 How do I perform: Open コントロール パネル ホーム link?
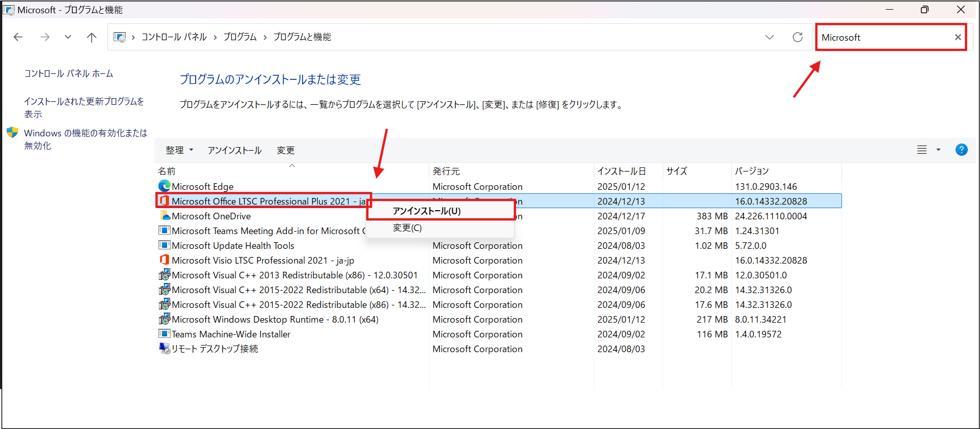(x=69, y=74)
